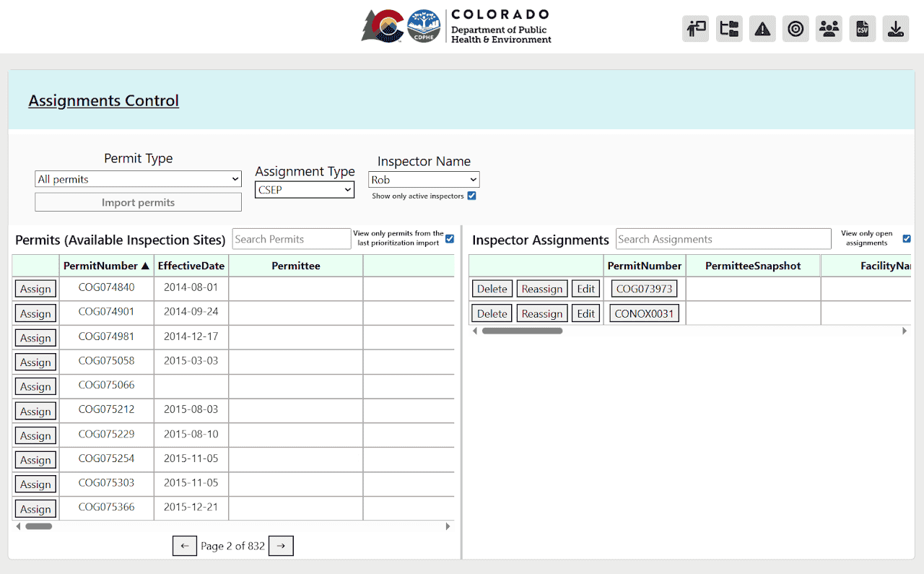The width and height of the screenshot is (924, 574).
Task: Assign permit COG075366
Action: click(x=35, y=509)
